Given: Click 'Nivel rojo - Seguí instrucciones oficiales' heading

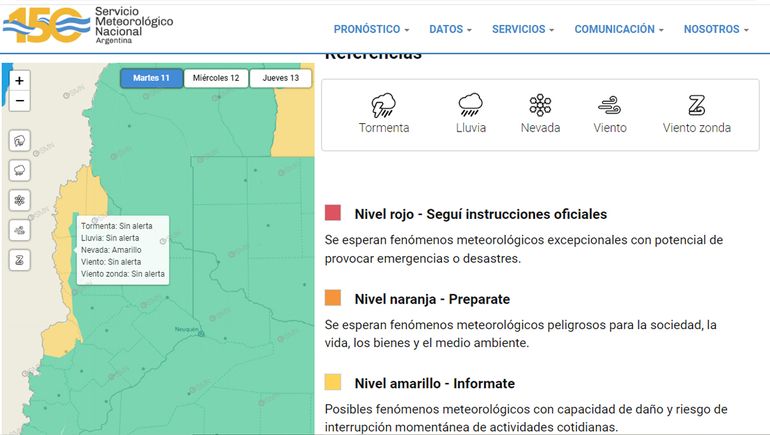Looking at the screenshot, I should point(481,214).
